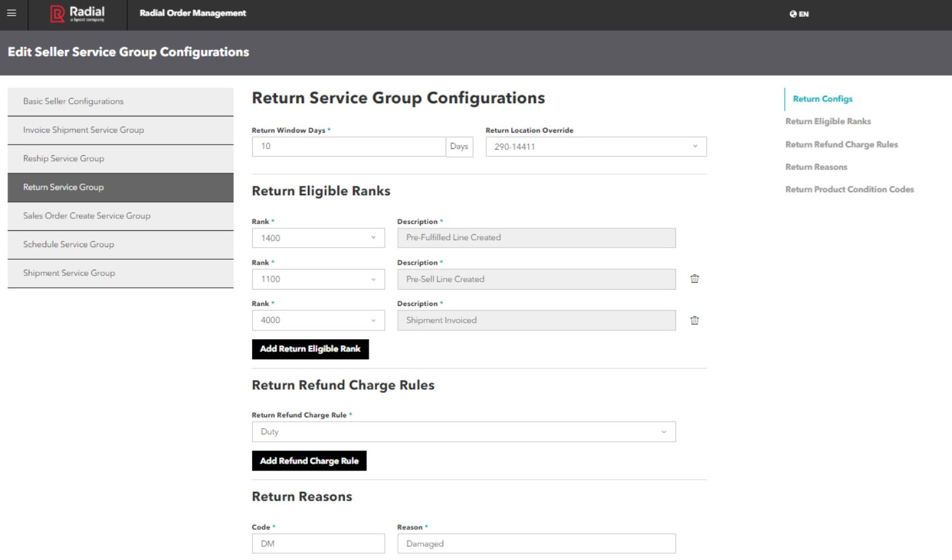Delete the Shipment Invoiced rank row

[x=694, y=320]
